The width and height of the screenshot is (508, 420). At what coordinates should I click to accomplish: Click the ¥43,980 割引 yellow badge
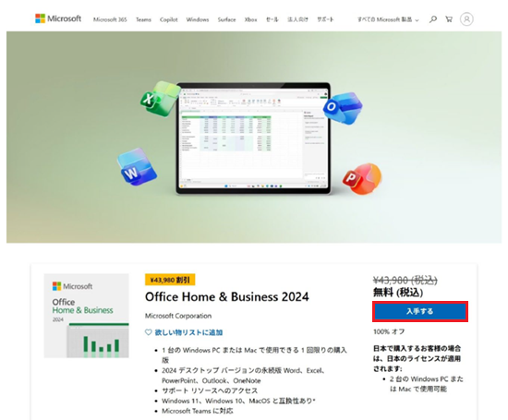point(170,280)
